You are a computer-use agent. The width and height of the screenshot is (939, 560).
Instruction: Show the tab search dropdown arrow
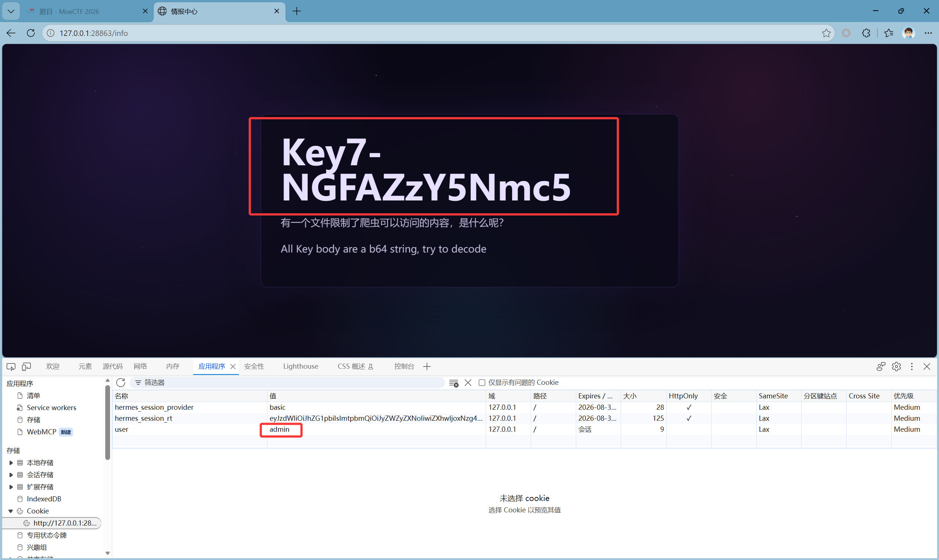[11, 11]
